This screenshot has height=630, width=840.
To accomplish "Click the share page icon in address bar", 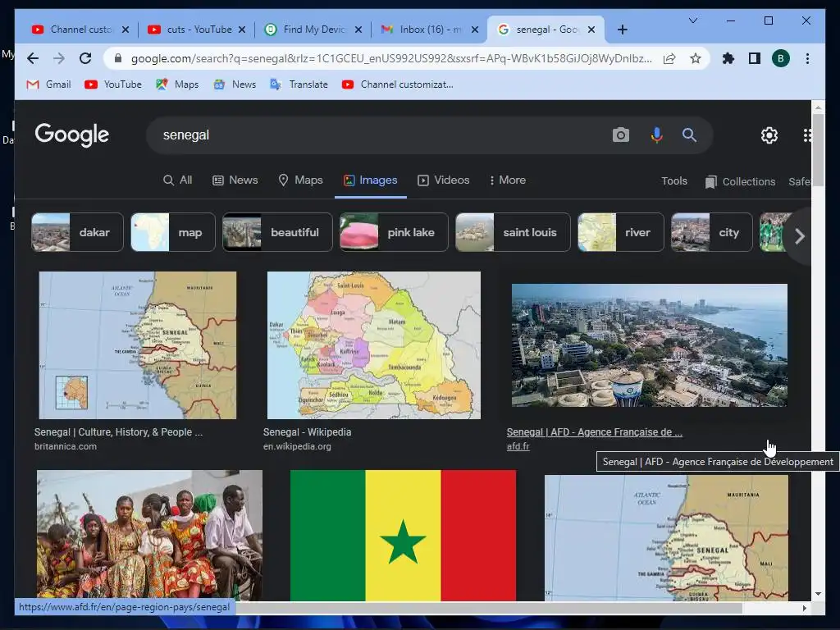I will [x=669, y=58].
